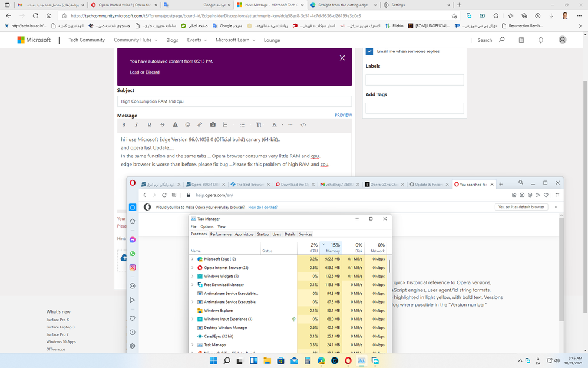The image size is (588, 368).
Task: Uncheck Email me when someone replies
Action: coord(369,51)
